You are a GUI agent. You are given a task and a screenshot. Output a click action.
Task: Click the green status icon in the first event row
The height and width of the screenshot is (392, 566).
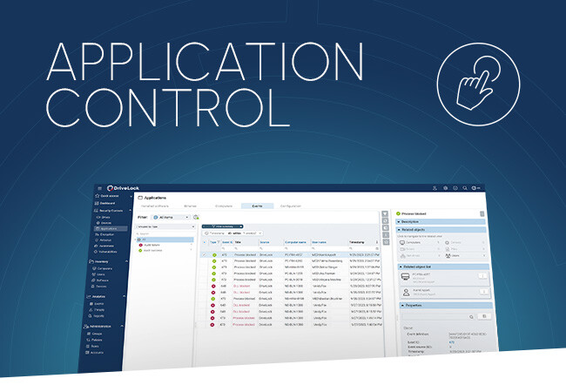[214, 255]
